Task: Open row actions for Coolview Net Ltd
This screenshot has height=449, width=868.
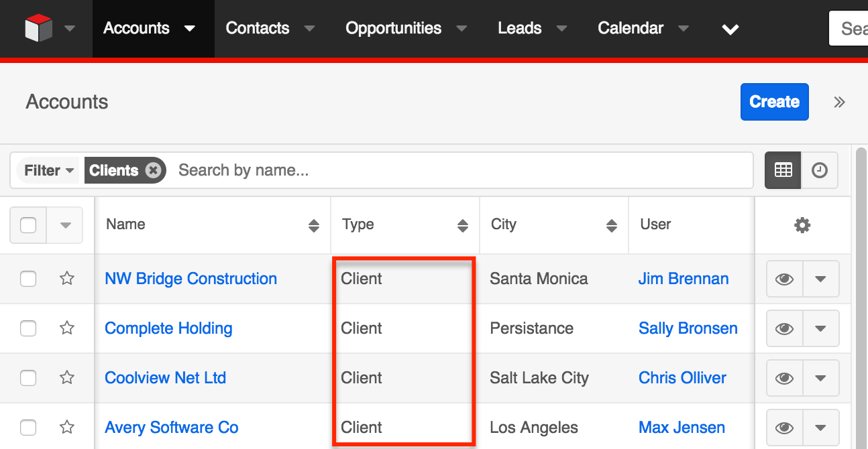Action: [x=820, y=378]
